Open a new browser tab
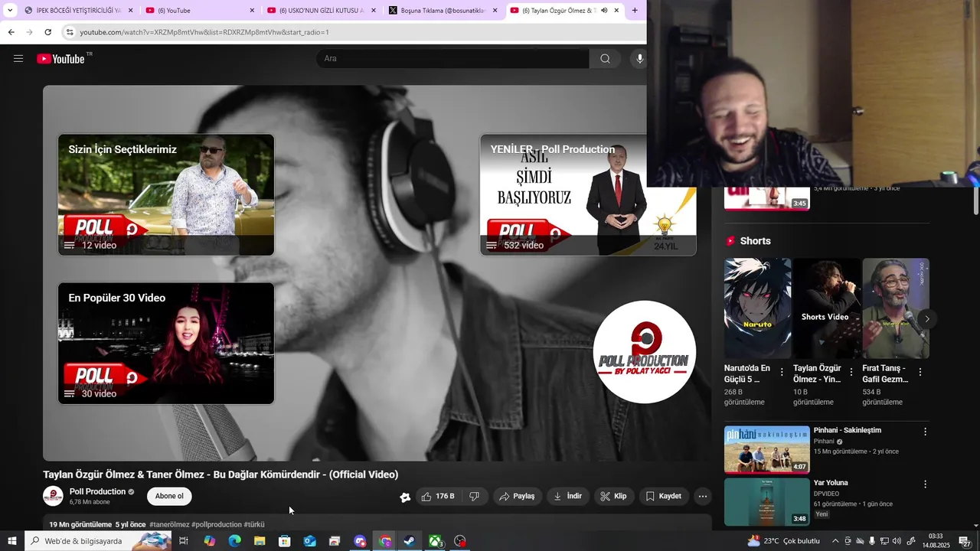Screen dimensions: 980x551 click(635, 11)
